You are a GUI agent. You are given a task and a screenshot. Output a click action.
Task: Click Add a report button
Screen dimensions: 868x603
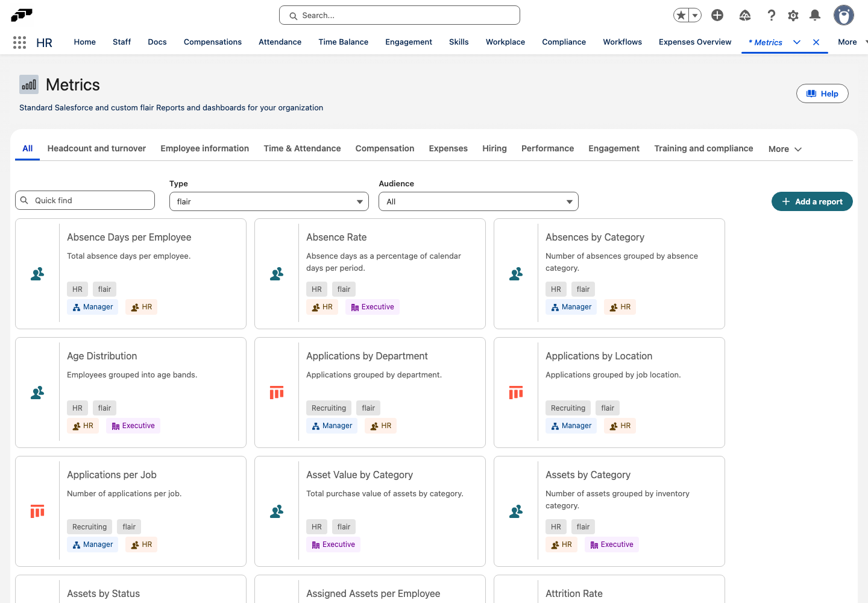pyautogui.click(x=812, y=201)
